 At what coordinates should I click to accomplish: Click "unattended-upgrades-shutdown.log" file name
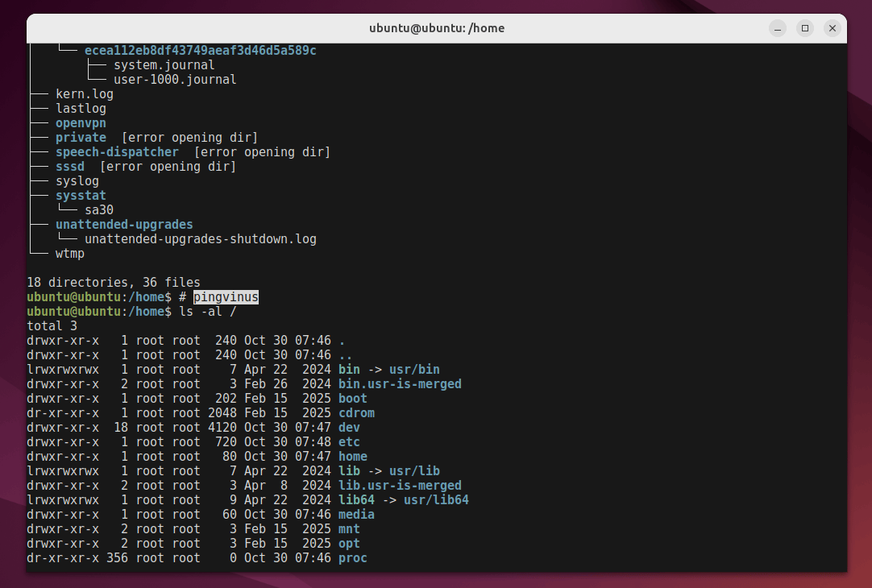(x=201, y=239)
